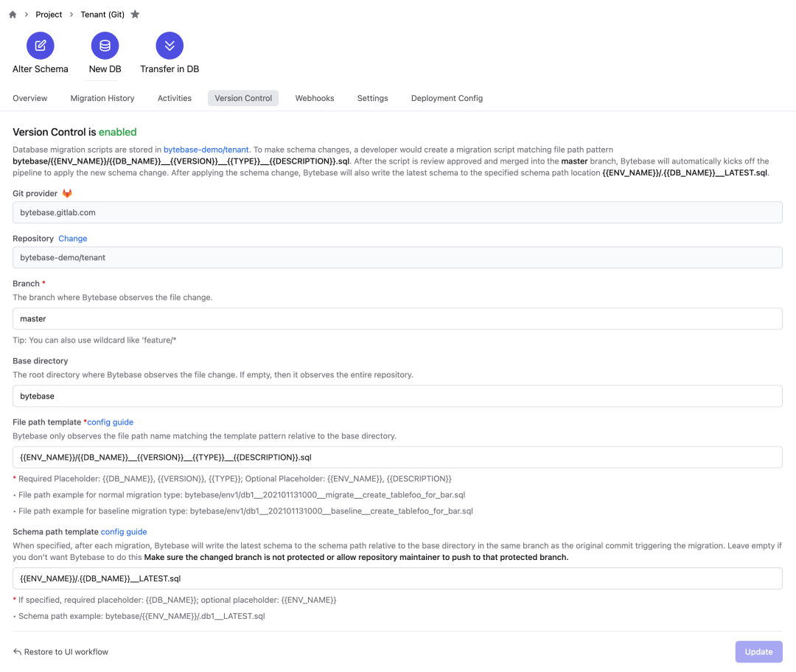The width and height of the screenshot is (796, 672).
Task: Click the Alter Schema label
Action: click(x=40, y=69)
